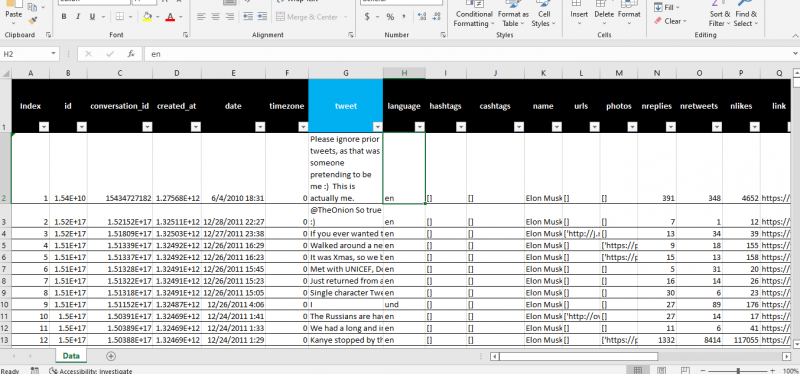Open the Fill Color dropdown arrow

(x=157, y=17)
